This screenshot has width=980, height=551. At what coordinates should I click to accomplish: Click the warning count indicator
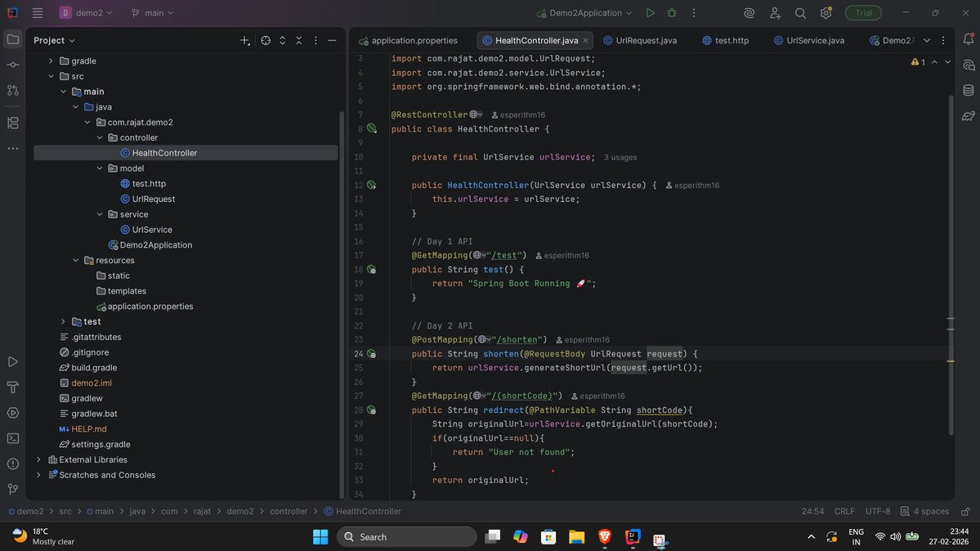918,62
